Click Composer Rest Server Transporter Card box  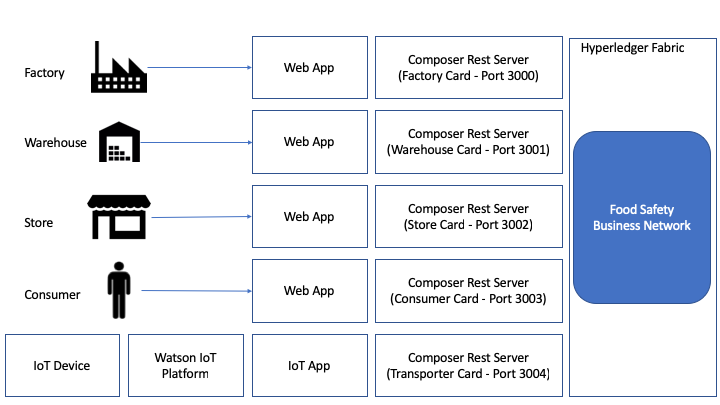tap(469, 366)
